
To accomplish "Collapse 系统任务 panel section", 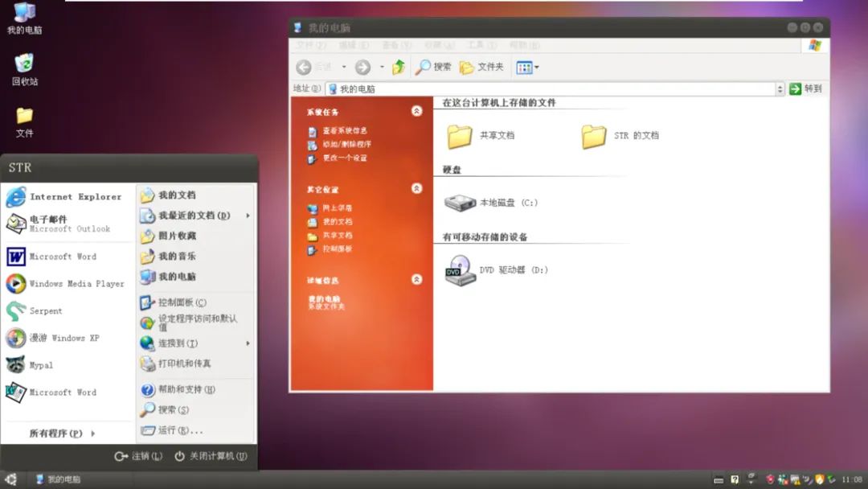I will point(417,111).
